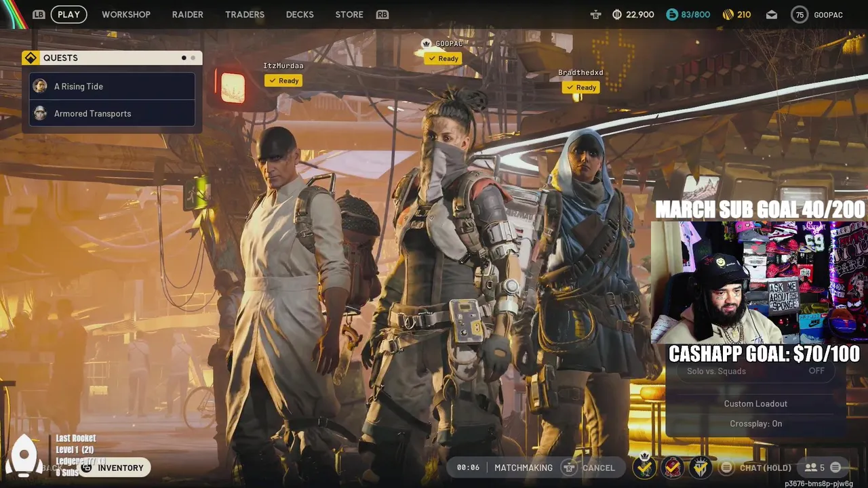
Task: Toggle Ready status under GOOPAC
Action: (x=443, y=58)
